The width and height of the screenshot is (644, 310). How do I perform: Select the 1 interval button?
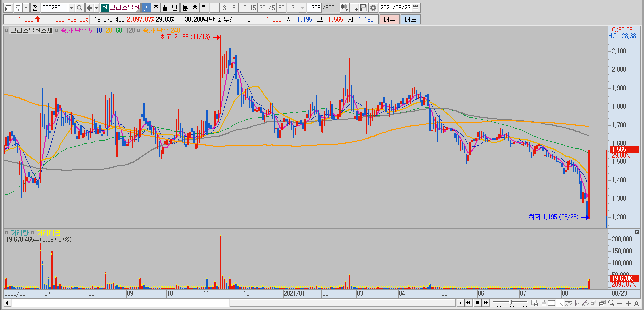point(215,8)
